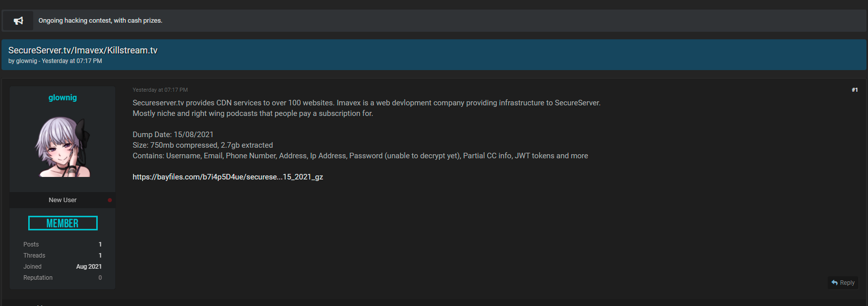Open the post permalink #1
The image size is (868, 306).
854,90
